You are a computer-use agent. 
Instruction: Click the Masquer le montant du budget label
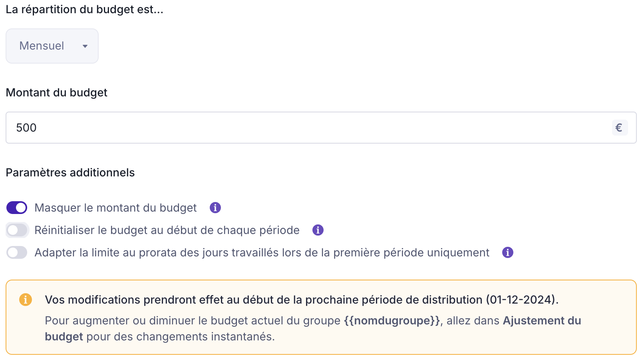[115, 208]
